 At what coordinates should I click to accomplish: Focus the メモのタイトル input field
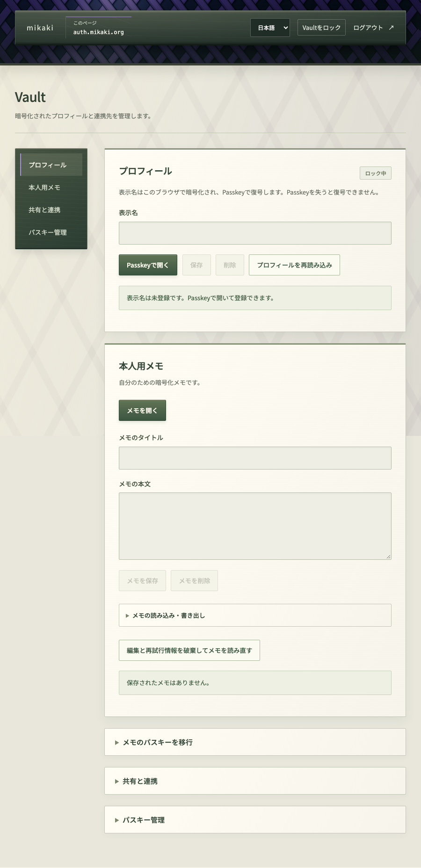255,458
